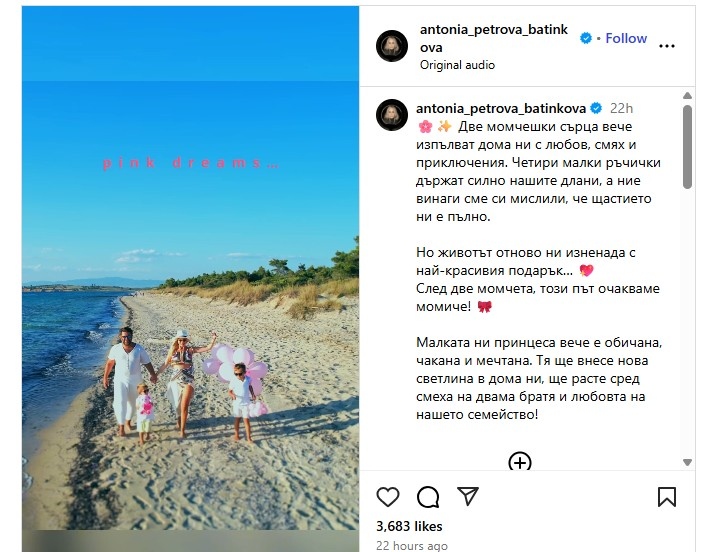Open the header account name link
714x552 pixels.
pyautogui.click(x=494, y=38)
